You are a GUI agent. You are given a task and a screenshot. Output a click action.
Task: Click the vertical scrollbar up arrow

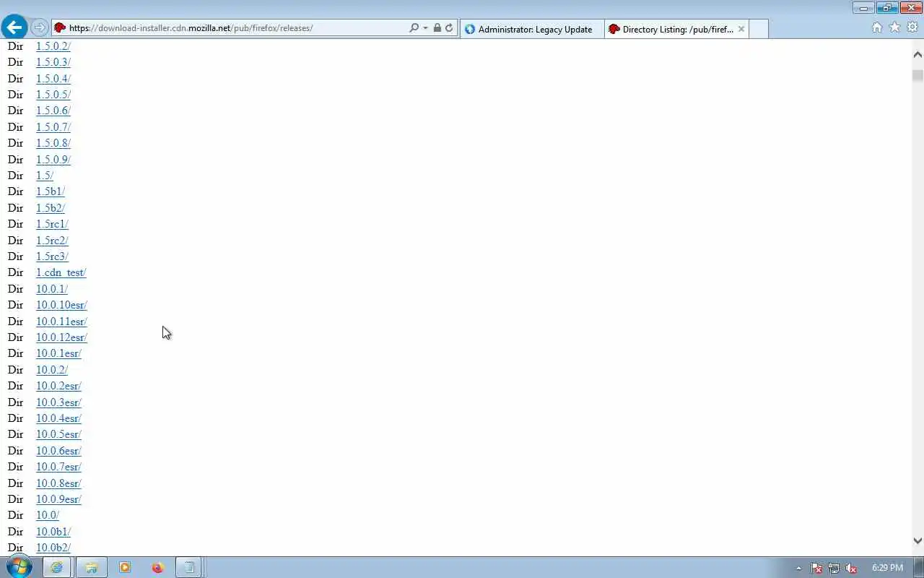point(918,55)
